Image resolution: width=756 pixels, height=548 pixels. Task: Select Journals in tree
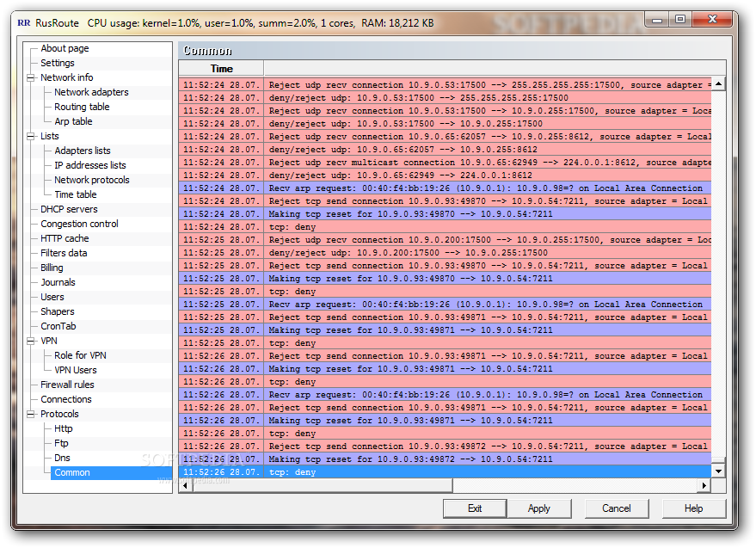coord(58,283)
